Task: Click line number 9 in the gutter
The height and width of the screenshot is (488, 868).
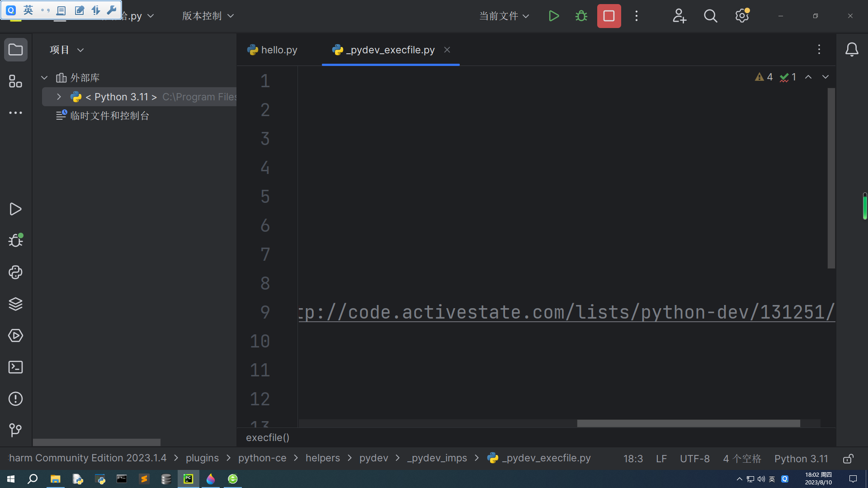Action: click(265, 312)
